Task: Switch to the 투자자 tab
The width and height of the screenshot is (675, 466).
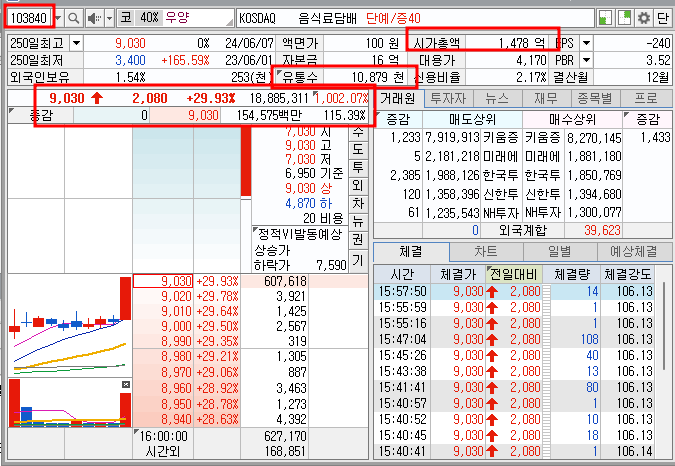Action: pyautogui.click(x=448, y=99)
